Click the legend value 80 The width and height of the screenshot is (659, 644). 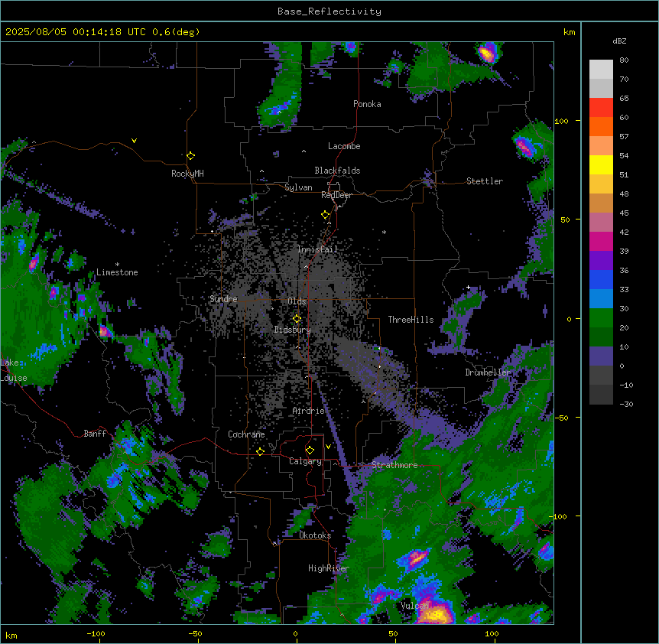tap(624, 60)
